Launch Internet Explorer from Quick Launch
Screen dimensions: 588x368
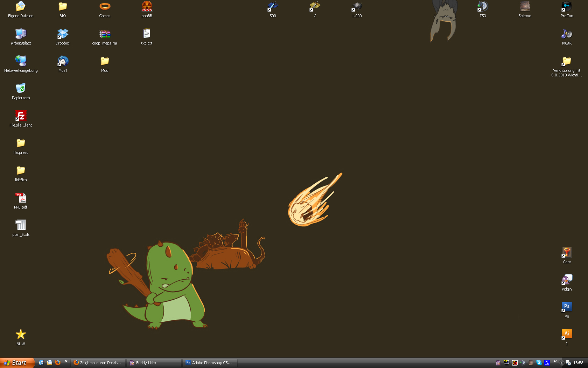41,363
